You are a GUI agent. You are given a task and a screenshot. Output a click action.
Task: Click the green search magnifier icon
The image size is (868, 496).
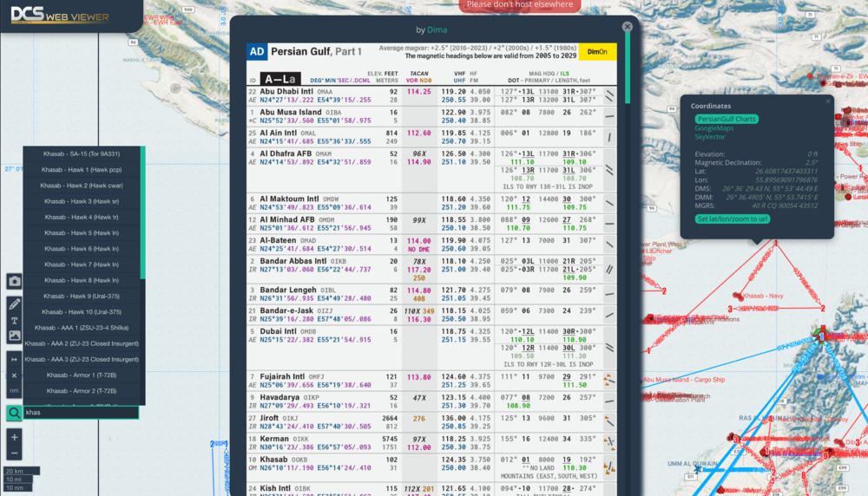[x=14, y=413]
